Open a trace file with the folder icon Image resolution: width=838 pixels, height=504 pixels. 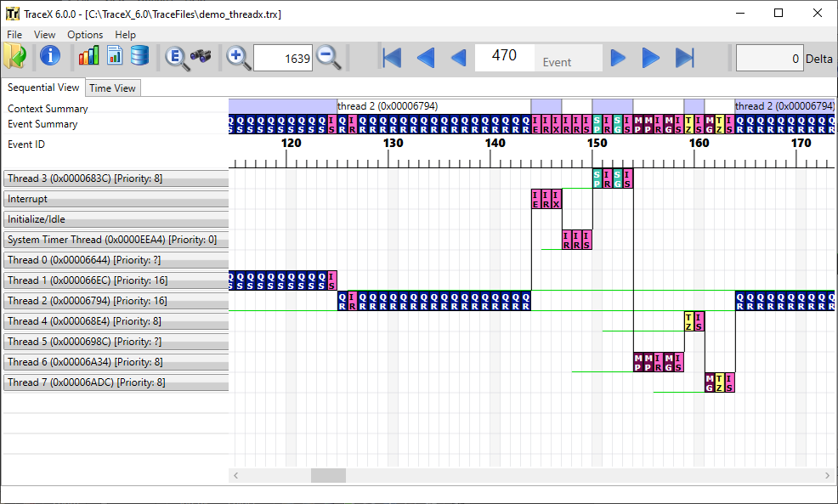point(14,57)
